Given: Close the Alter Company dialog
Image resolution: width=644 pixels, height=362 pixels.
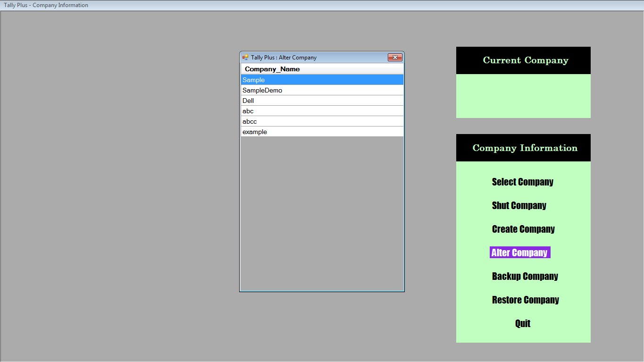Looking at the screenshot, I should pos(395,58).
